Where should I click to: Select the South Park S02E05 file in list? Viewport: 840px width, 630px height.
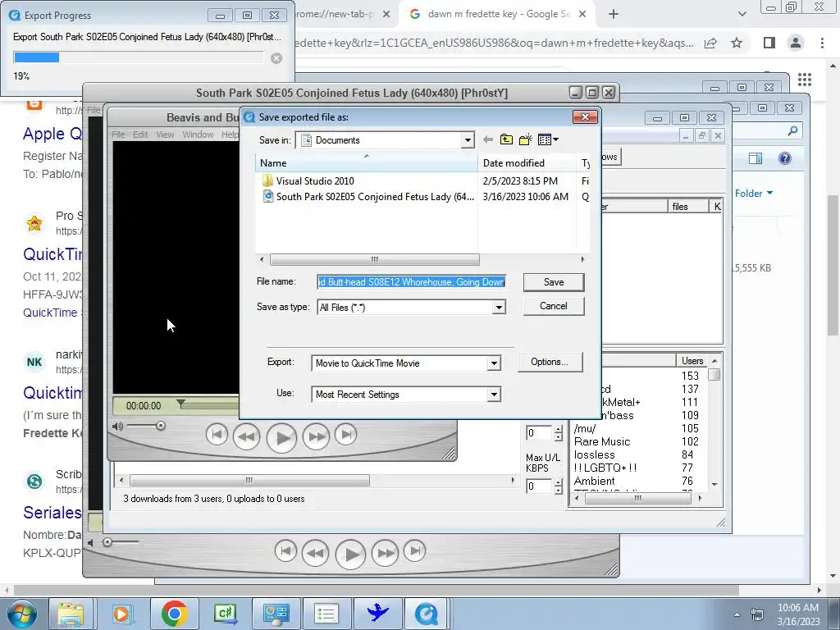(368, 197)
